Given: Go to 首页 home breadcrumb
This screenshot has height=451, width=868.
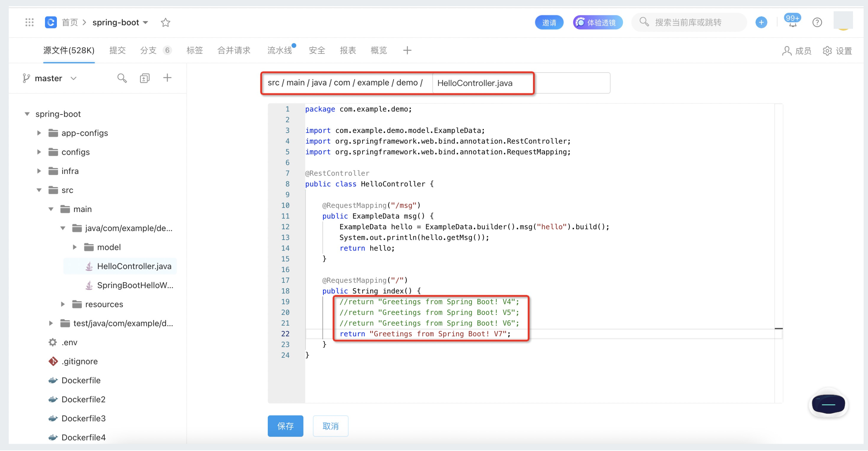Looking at the screenshot, I should pos(70,22).
